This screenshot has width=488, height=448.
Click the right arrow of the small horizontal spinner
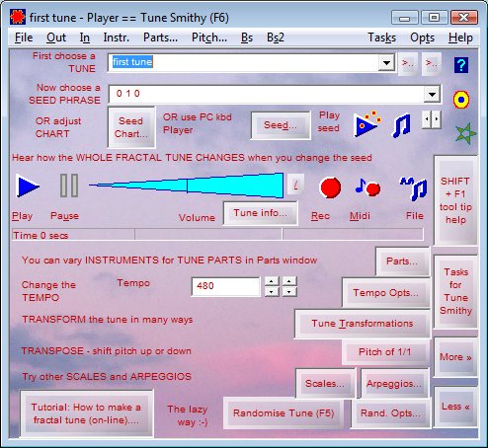coord(437,119)
